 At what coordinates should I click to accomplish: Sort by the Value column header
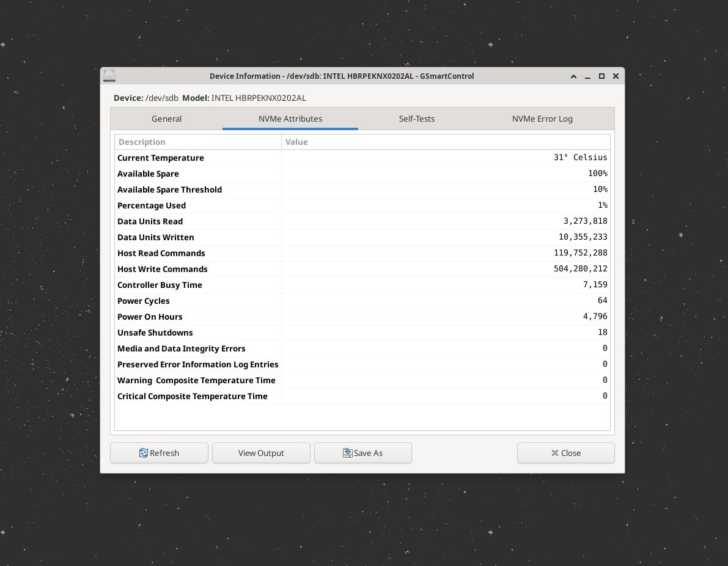click(x=446, y=142)
